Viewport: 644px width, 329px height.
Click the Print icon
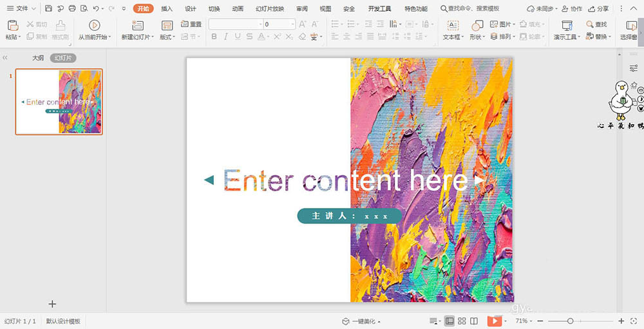tap(72, 8)
